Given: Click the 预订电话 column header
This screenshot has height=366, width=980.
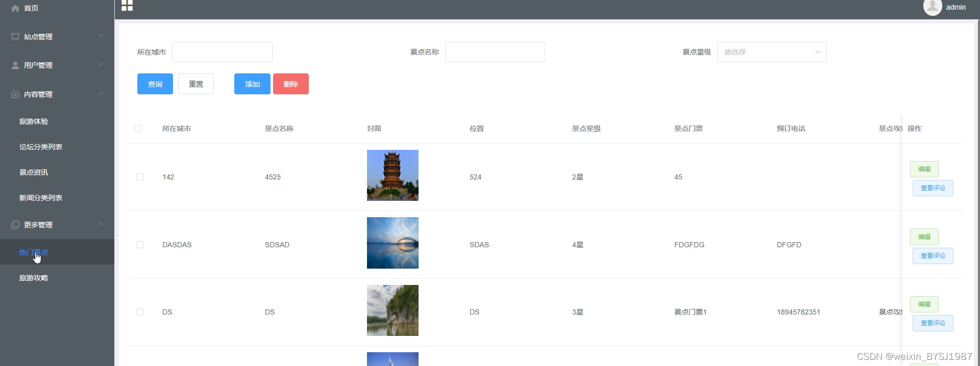Looking at the screenshot, I should [791, 128].
